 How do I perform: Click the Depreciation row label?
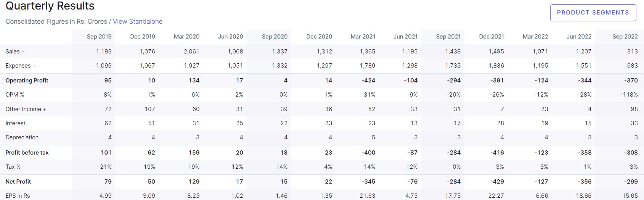pyautogui.click(x=22, y=137)
